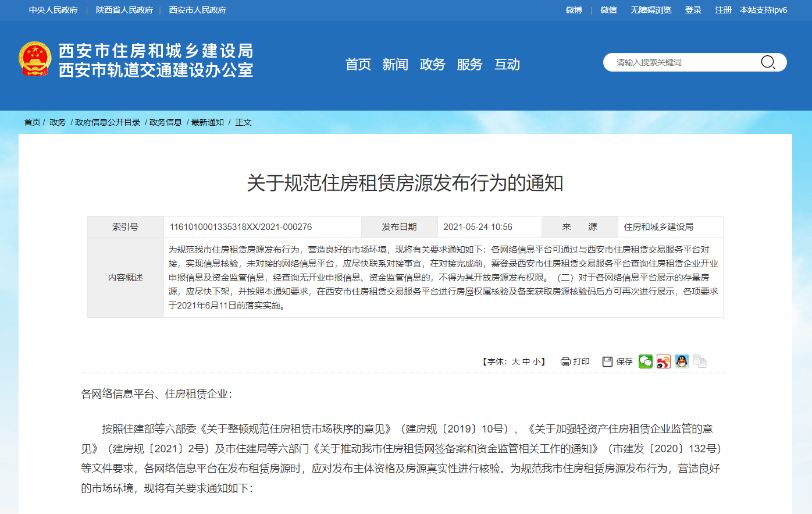Click the 保存 save icon
Screen dimensions: 812x514
(606, 361)
